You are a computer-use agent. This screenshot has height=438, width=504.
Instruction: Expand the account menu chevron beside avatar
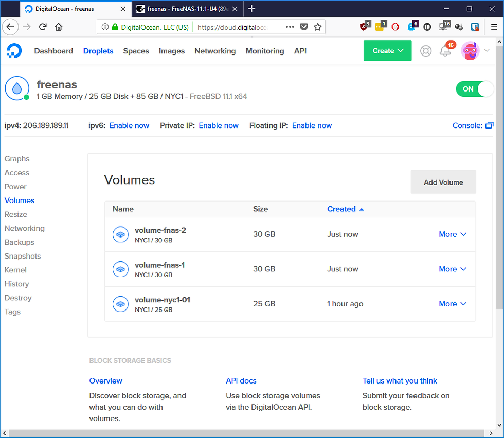tap(487, 50)
